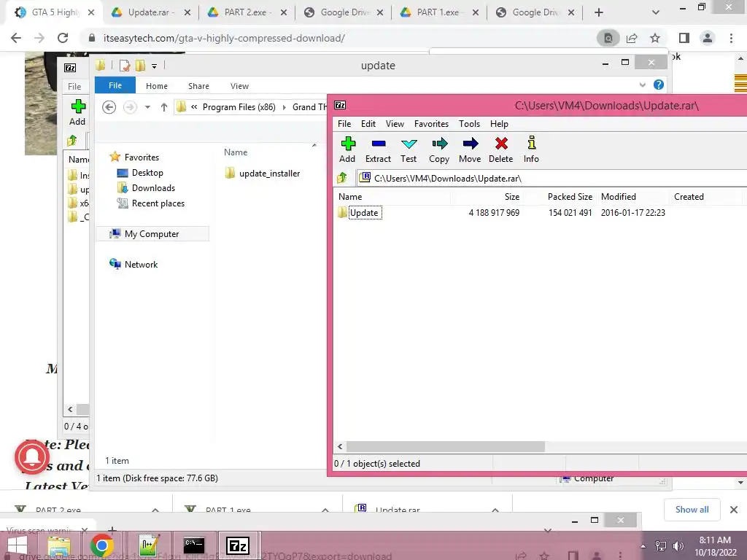Open File Explorer from taskbar
Image resolution: width=747 pixels, height=560 pixels.
(x=58, y=545)
